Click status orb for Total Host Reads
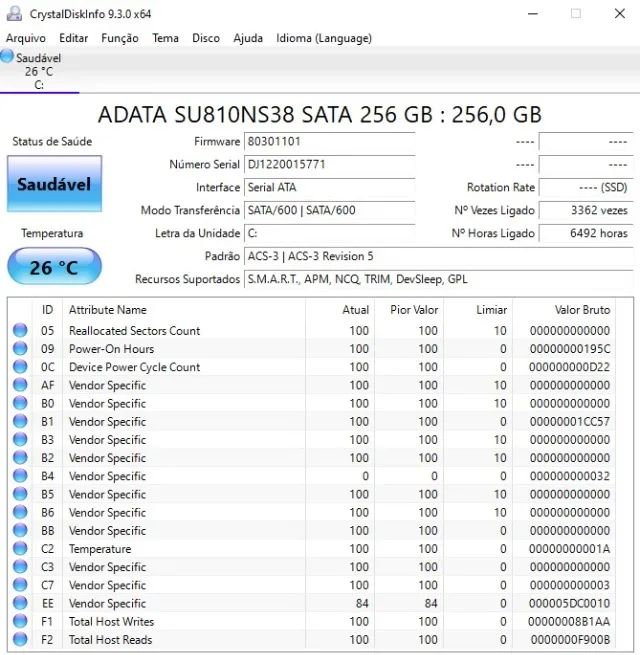The image size is (640, 655). pyautogui.click(x=20, y=639)
